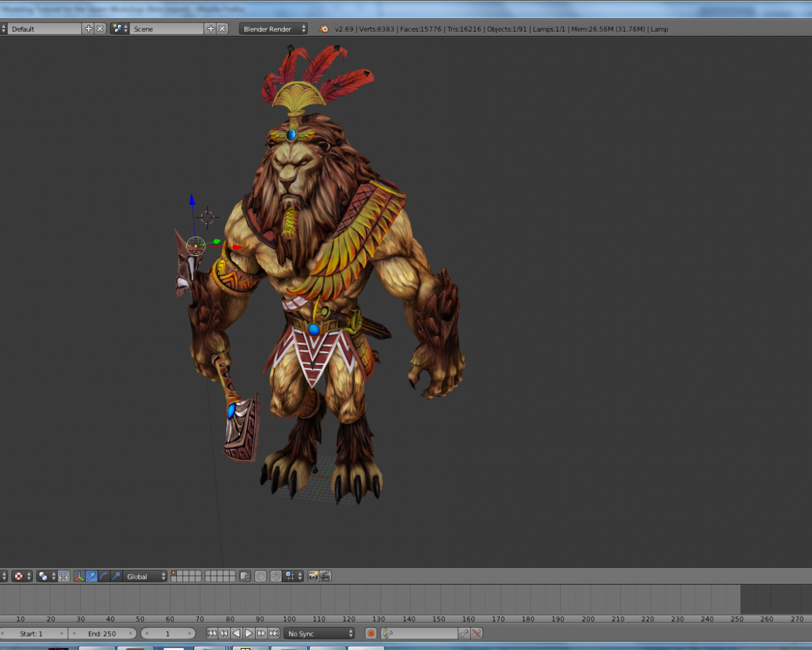Viewport: 812px width, 650px height.
Task: Edit the Scene name field
Action: (x=167, y=29)
